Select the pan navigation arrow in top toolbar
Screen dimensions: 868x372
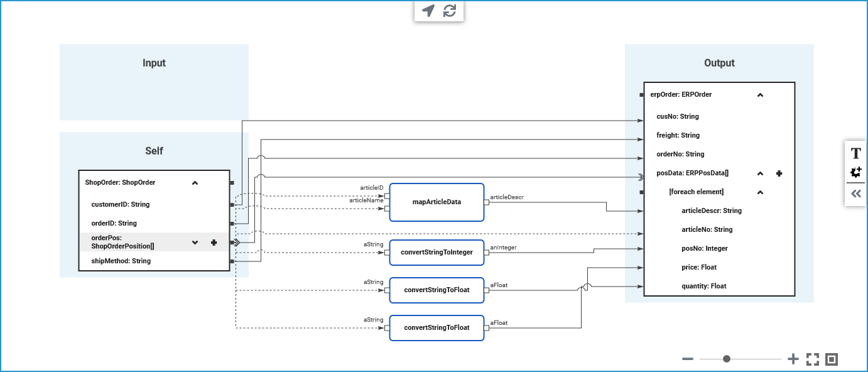pos(428,11)
